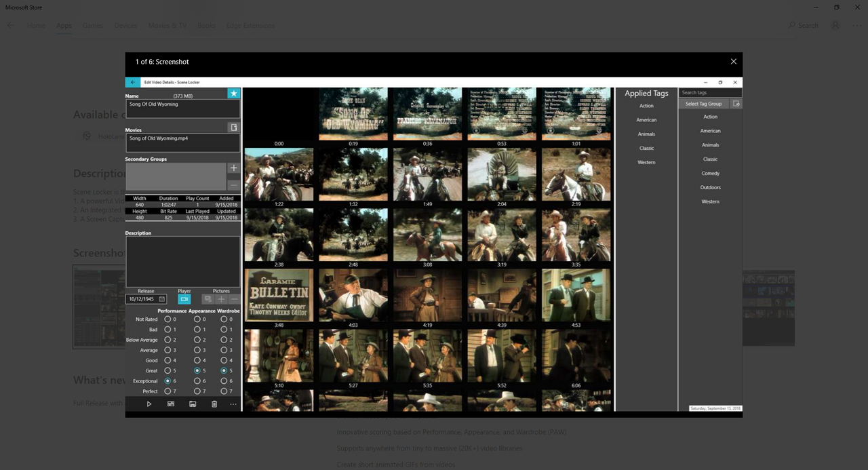Open Devices tab in Microsoft Store
This screenshot has height=470, width=868.
[125, 26]
